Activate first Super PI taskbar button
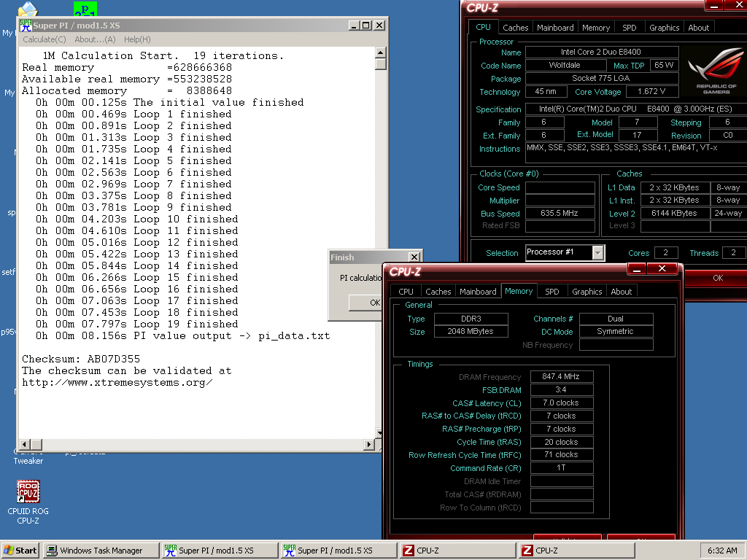Viewport: 747px width, 560px height. pyautogui.click(x=220, y=551)
